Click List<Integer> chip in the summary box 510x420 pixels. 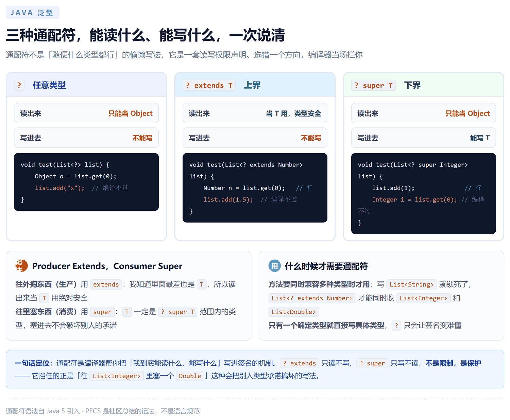click(x=117, y=376)
